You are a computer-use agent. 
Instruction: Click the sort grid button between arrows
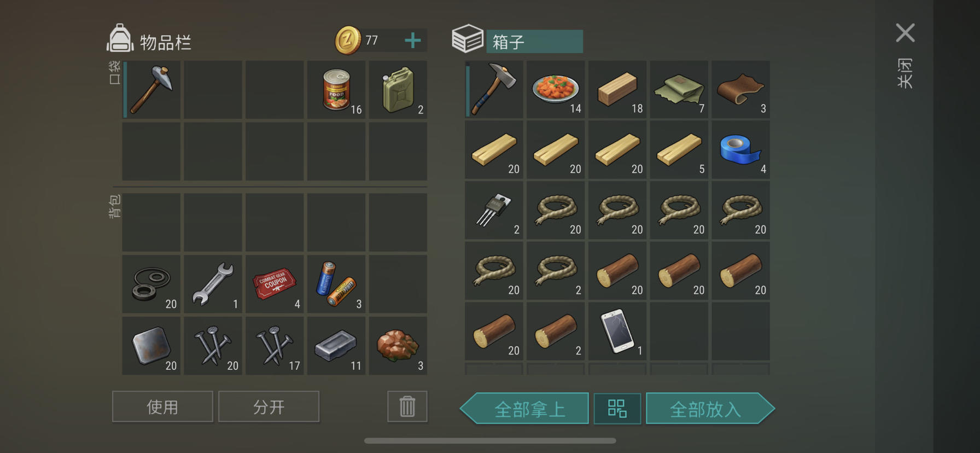[617, 408]
